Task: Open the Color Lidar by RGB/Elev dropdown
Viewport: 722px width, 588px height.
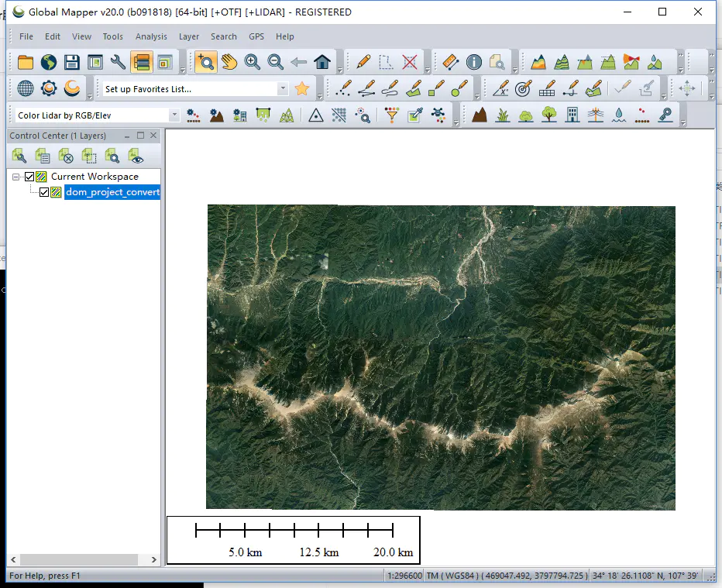Action: coord(174,115)
